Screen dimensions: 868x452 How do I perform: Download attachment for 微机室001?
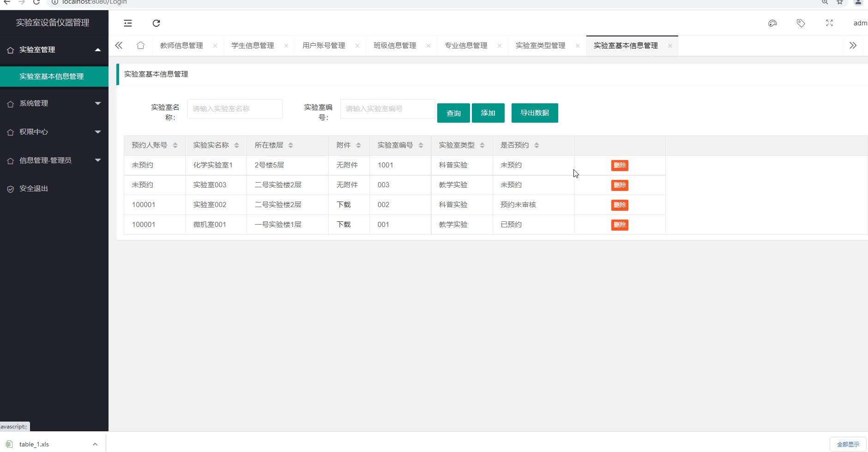point(344,225)
